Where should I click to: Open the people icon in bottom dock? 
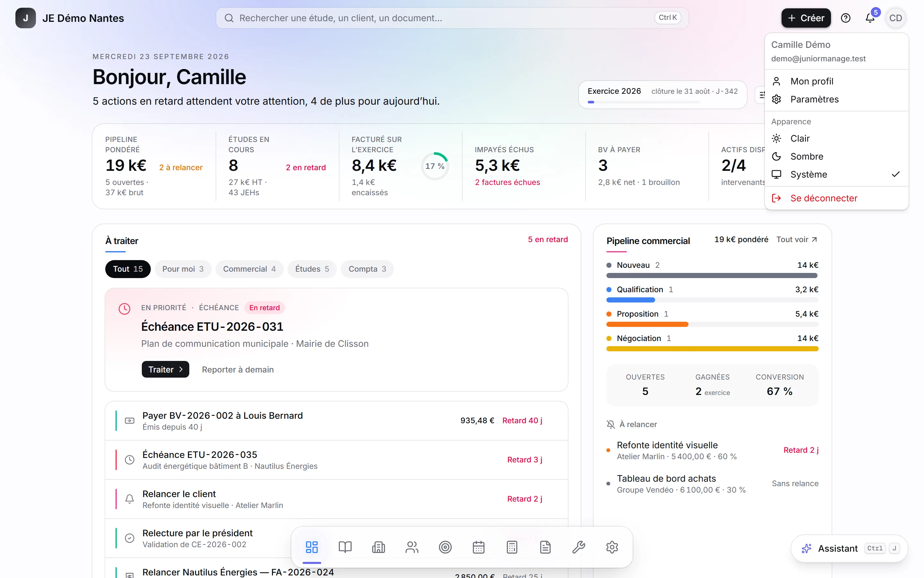[412, 547]
